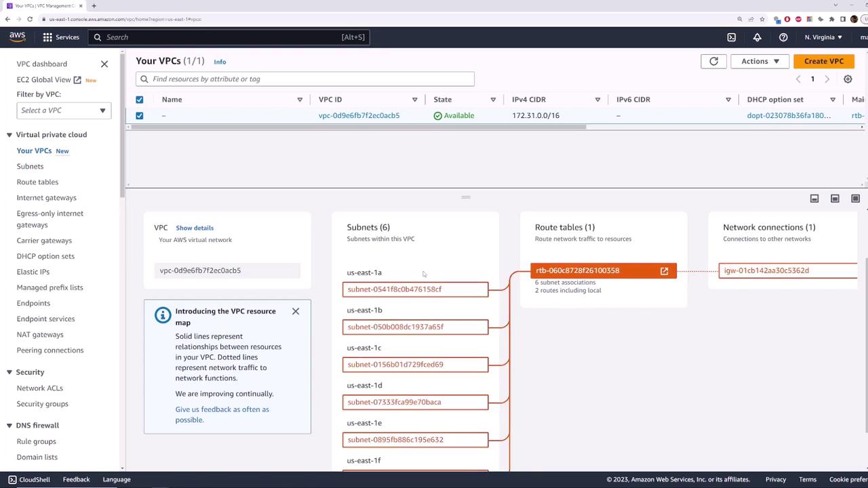Viewport: 868px width, 488px height.
Task: Collapse the Virtual private cloud section
Action: pos(9,135)
